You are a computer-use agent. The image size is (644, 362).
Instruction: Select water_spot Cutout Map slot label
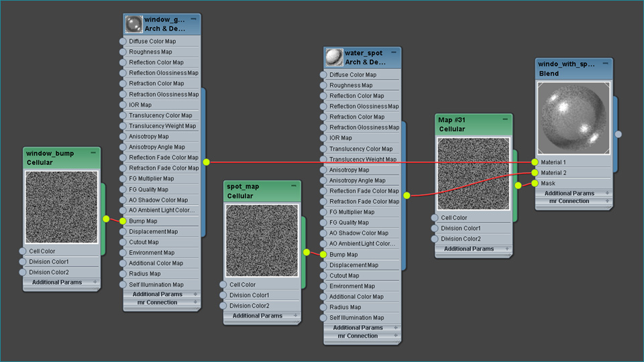click(x=344, y=276)
